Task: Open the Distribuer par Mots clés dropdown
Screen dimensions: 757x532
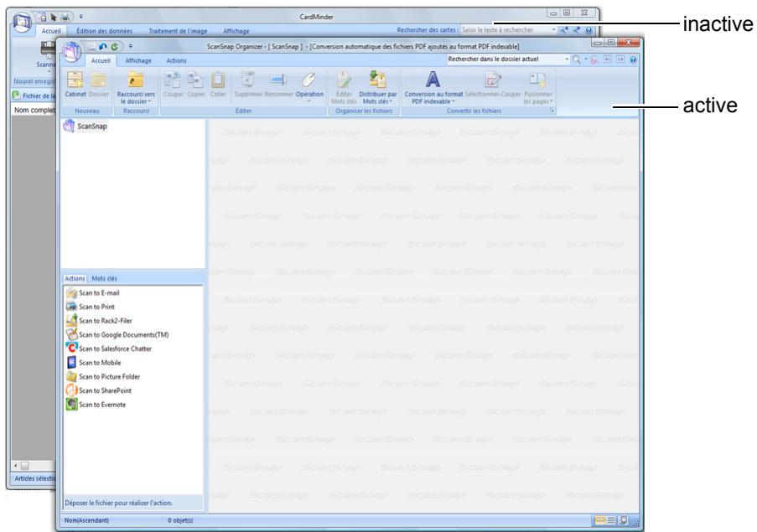Action: (x=377, y=98)
